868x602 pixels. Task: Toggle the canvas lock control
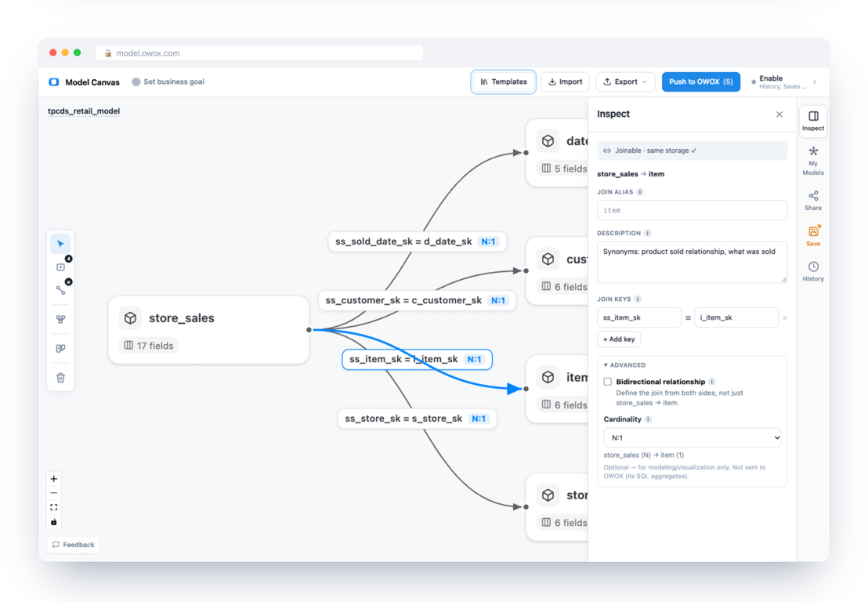pos(54,522)
